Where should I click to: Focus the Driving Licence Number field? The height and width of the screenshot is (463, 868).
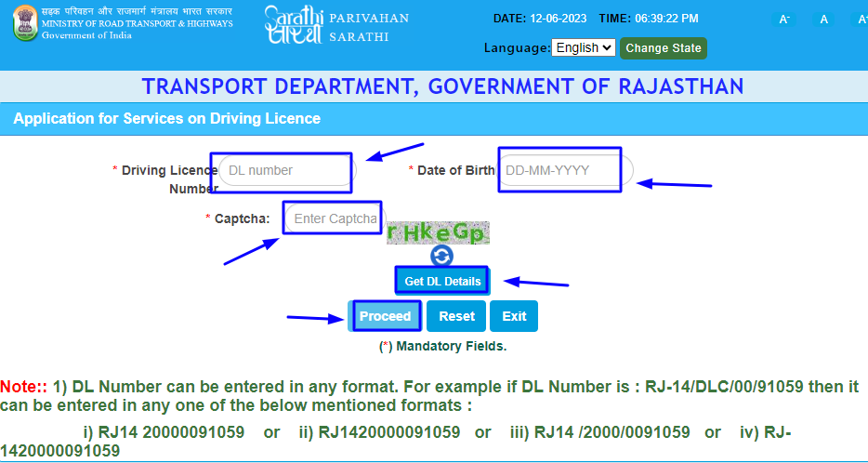(287, 170)
